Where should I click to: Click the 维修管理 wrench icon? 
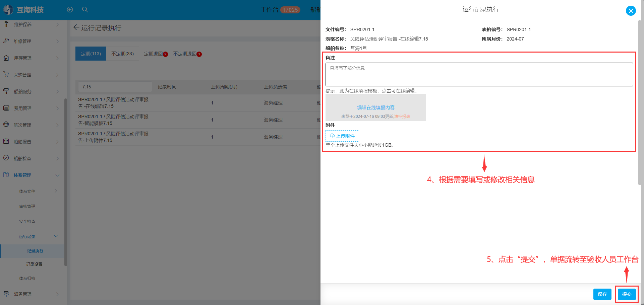click(6, 41)
